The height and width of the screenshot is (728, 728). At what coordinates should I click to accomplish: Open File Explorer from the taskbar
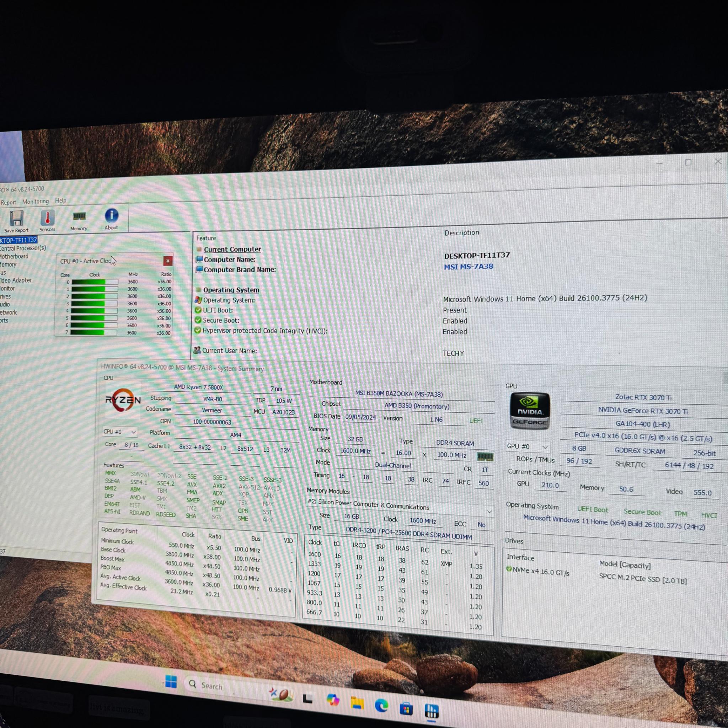(x=357, y=703)
